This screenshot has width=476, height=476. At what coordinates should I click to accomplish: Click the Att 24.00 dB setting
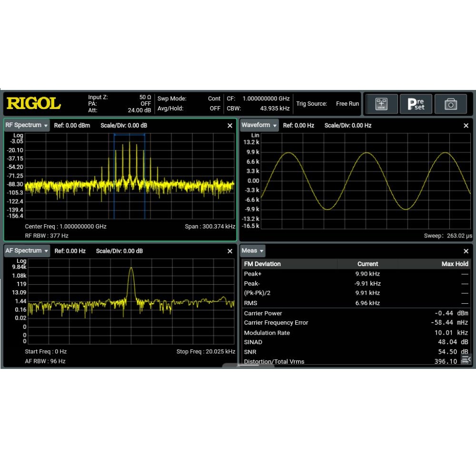coord(119,110)
